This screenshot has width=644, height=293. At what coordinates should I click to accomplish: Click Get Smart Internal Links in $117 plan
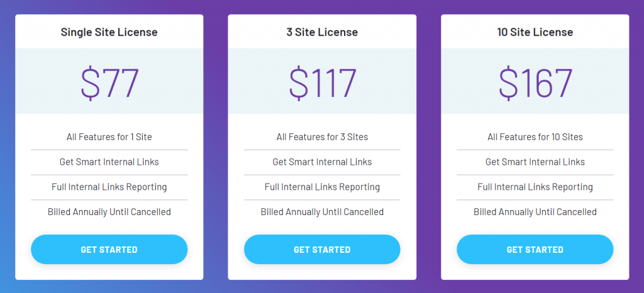[x=322, y=162]
